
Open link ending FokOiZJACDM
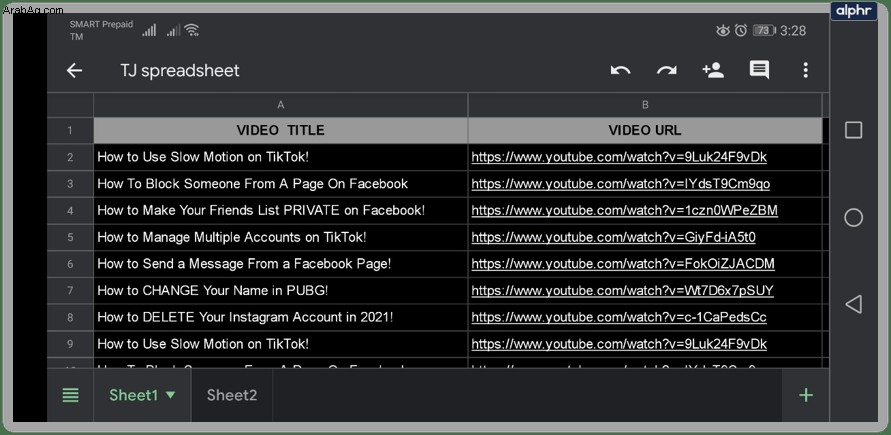point(623,264)
